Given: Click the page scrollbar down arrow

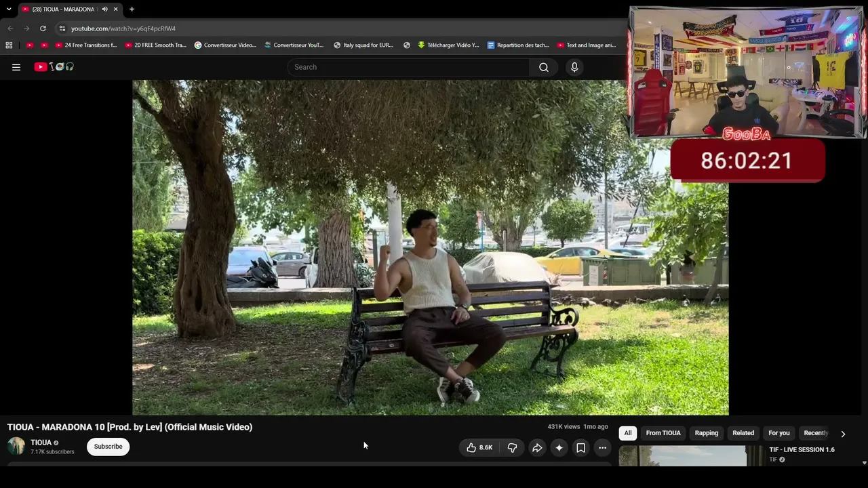Looking at the screenshot, I should coord(864,463).
